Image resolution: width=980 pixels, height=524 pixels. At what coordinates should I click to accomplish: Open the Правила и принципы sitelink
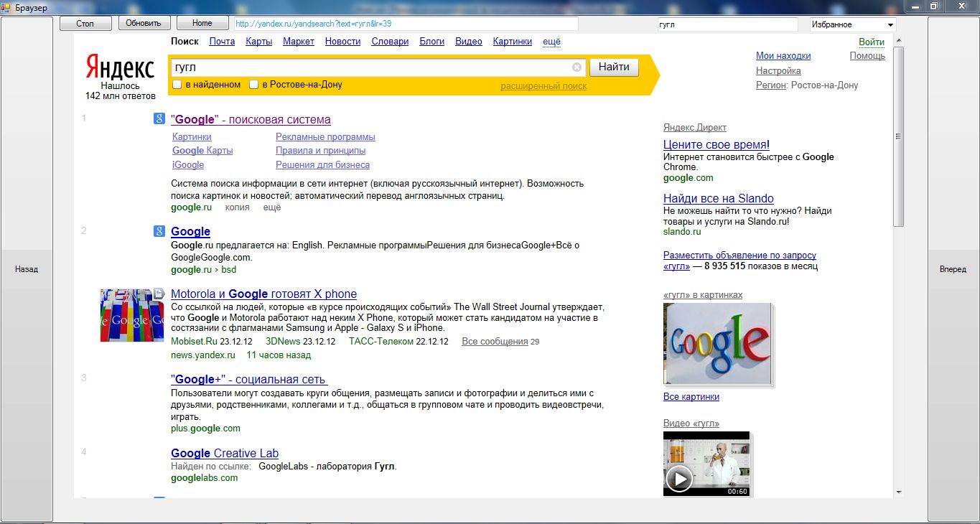[321, 151]
